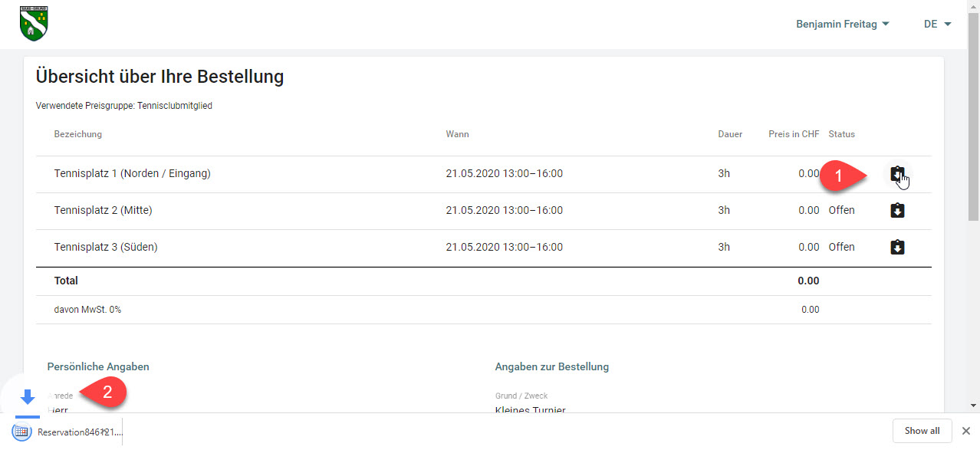Open the Benjamin Freitag user menu
This screenshot has height=450, width=980.
click(x=842, y=24)
